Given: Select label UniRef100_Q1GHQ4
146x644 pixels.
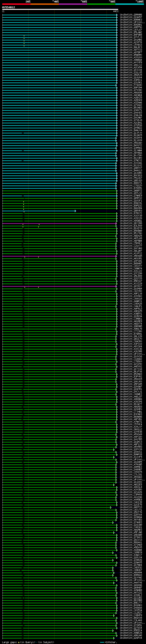Looking at the screenshot, I should coord(131,289).
